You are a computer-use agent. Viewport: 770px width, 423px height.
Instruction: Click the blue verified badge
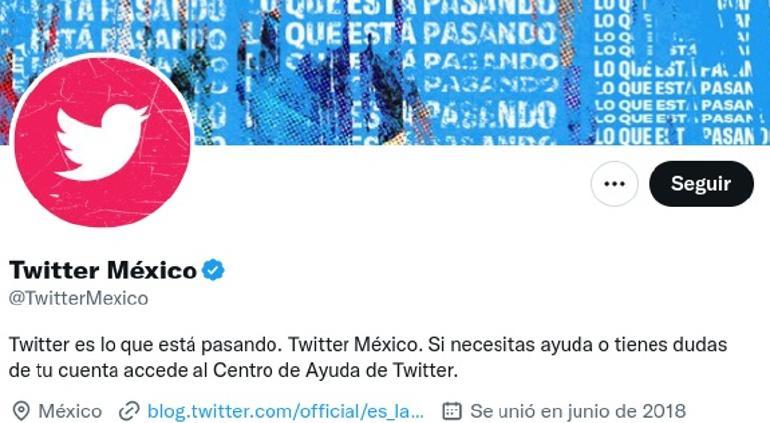[213, 270]
